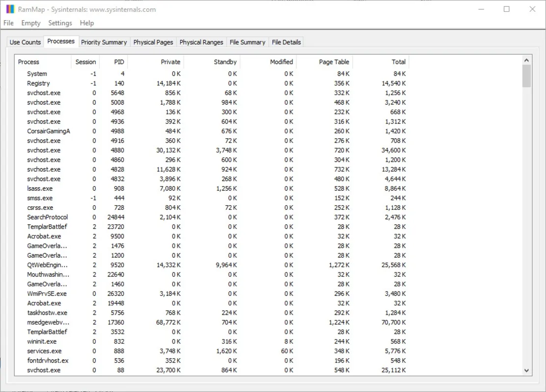Select GameOverla... with PID 1476
546x392 pixels.
tap(212, 246)
